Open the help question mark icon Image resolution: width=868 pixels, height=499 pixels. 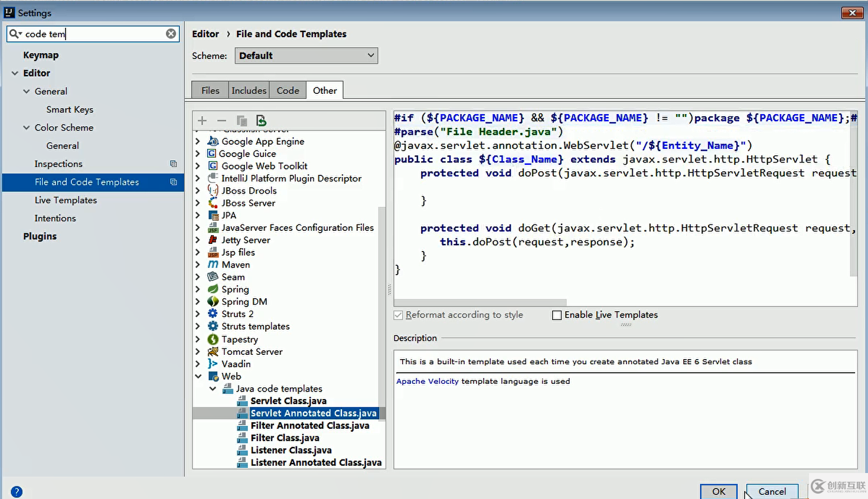coord(17,491)
